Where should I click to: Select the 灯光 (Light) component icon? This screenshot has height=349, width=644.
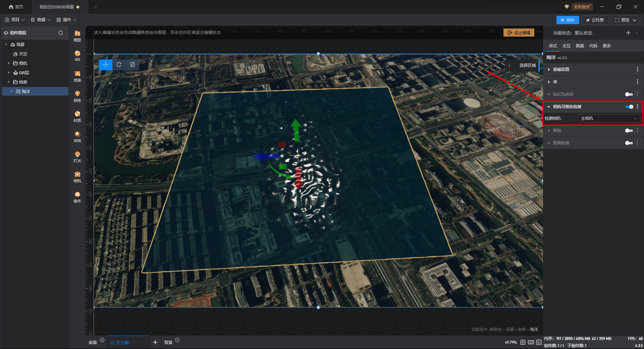click(77, 156)
